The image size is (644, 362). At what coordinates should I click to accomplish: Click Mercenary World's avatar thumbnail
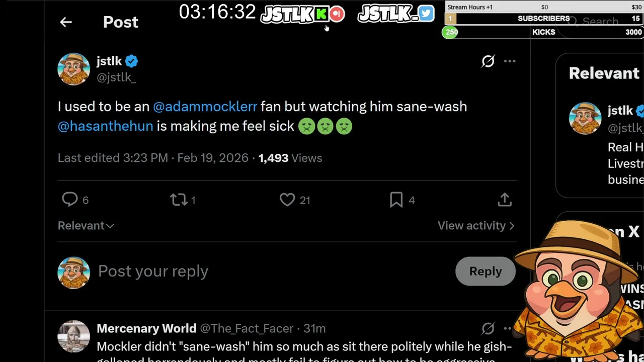pyautogui.click(x=73, y=336)
